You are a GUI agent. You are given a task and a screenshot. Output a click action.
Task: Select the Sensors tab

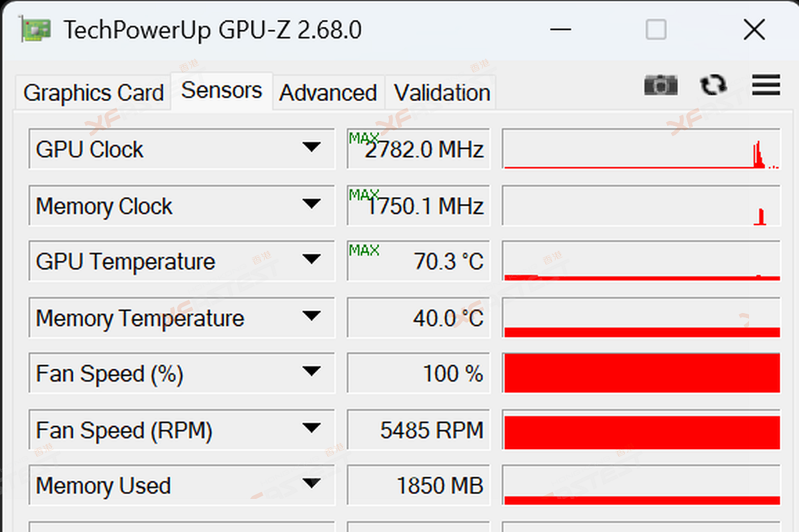click(222, 91)
